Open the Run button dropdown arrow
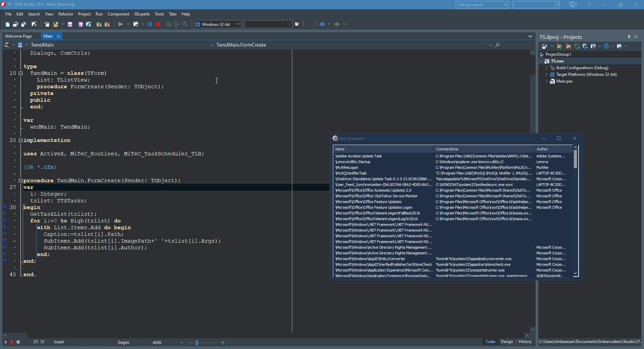The height and width of the screenshot is (349, 644). (128, 24)
